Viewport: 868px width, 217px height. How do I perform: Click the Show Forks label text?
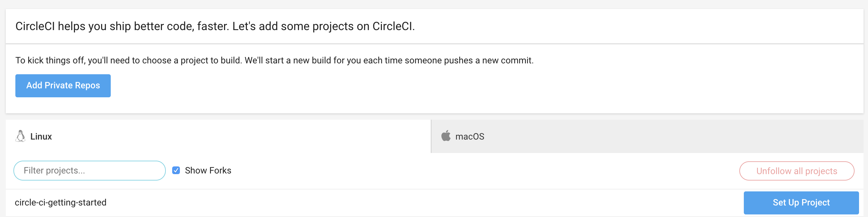(x=208, y=171)
